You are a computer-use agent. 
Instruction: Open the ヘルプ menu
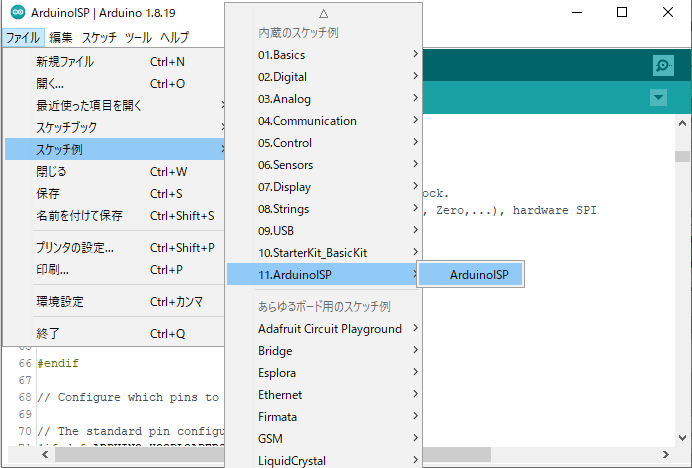pos(175,38)
